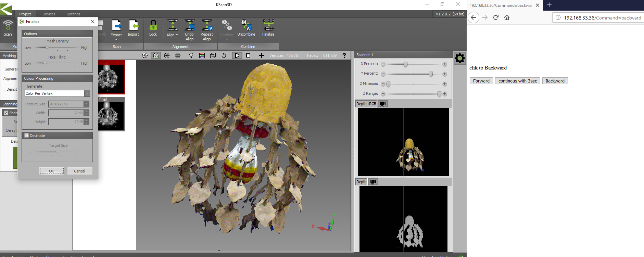Open the scanner gear settings icon
The image size is (644, 257).
pyautogui.click(x=459, y=58)
